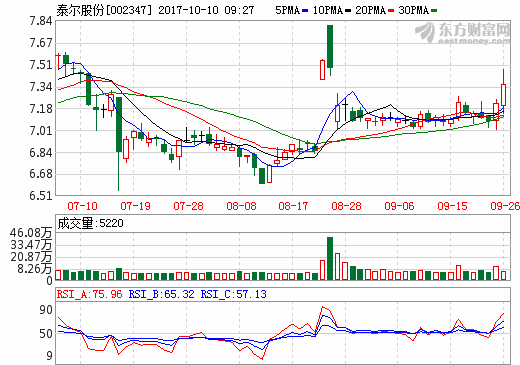The height and width of the screenshot is (365, 520).
Task: Select the 08-08 date label on the axis
Action: click(241, 206)
